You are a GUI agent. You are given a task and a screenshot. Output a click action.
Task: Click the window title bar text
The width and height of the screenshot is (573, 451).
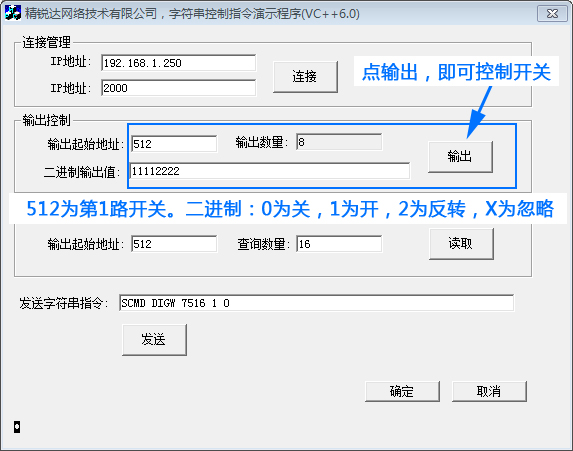click(x=192, y=14)
